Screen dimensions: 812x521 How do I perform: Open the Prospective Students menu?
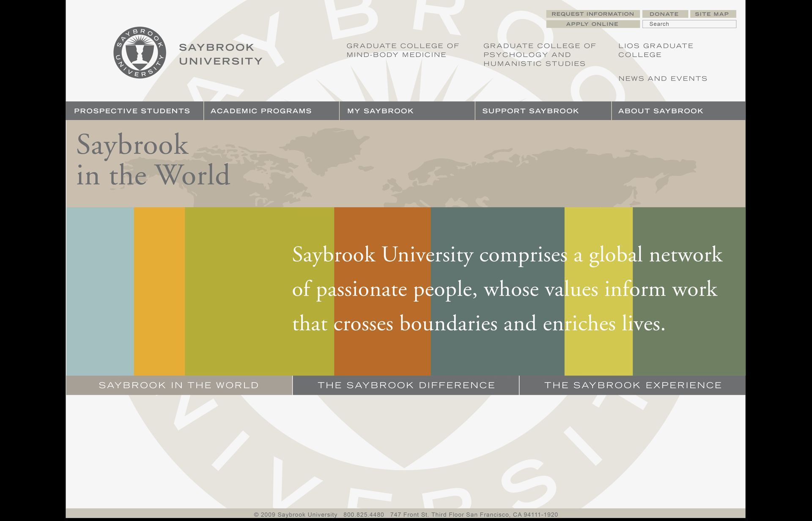(x=132, y=111)
